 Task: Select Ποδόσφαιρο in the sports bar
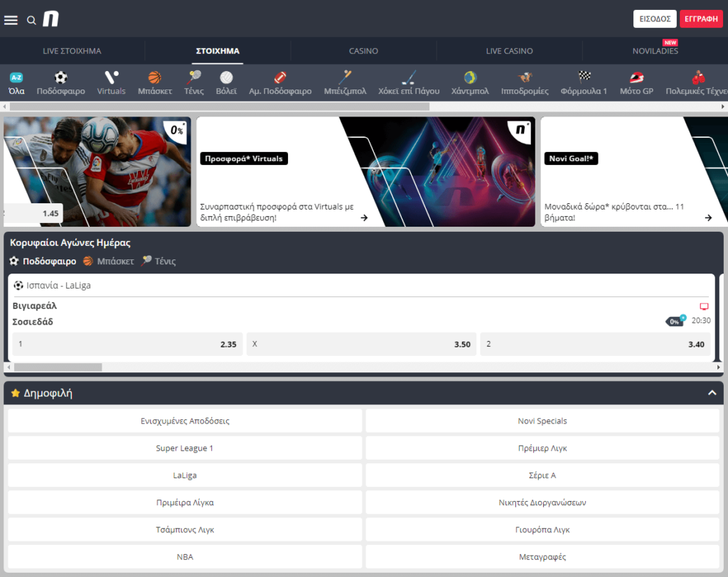point(61,83)
